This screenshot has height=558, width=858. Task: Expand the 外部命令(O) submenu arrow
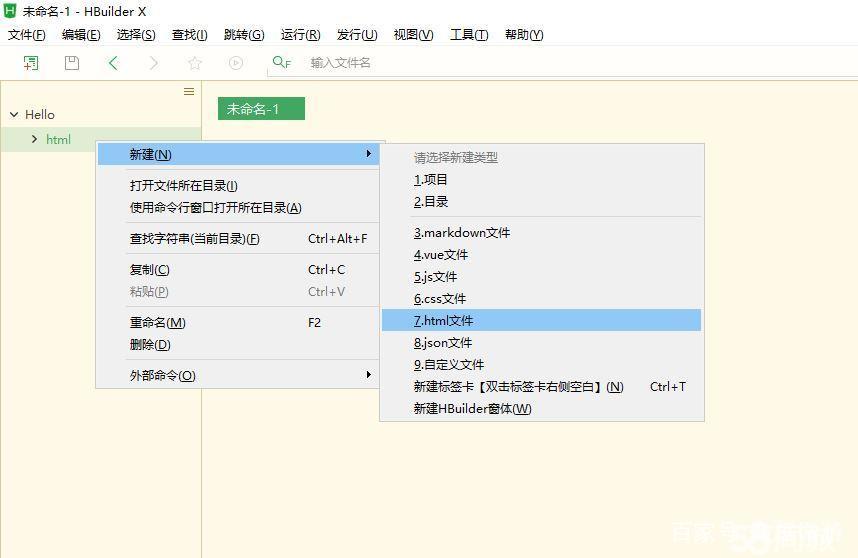coord(369,375)
